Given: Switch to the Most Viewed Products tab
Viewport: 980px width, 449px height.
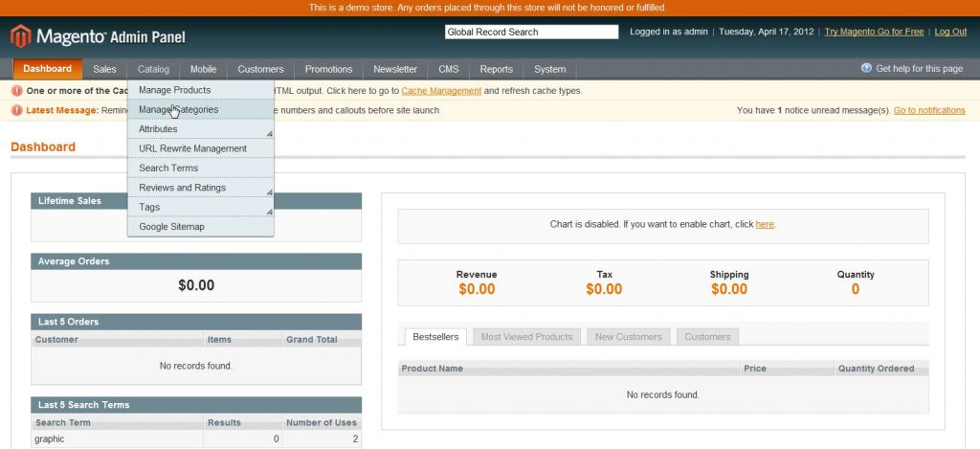Looking at the screenshot, I should [x=526, y=337].
